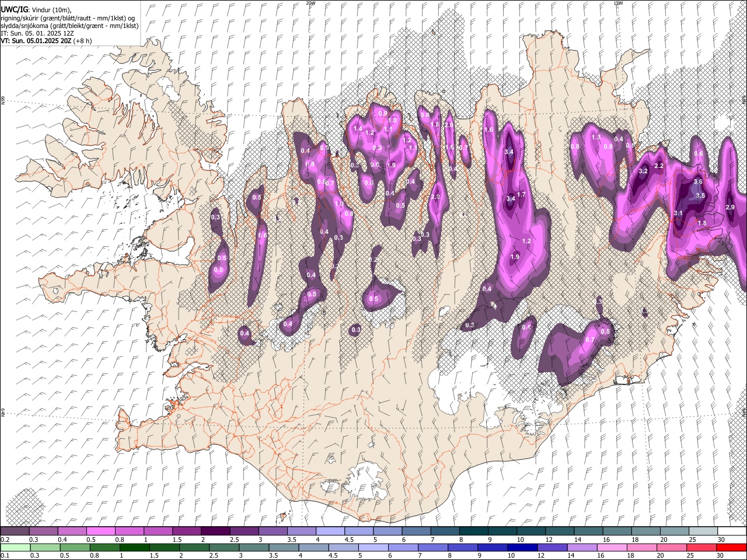Screen dimensions: 747x560
Task: Click the 2.2 snowfall value on the map
Action: (x=659, y=166)
